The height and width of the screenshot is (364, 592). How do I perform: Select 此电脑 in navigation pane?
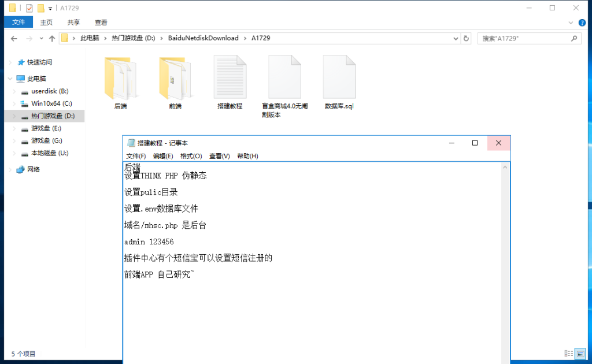point(36,79)
